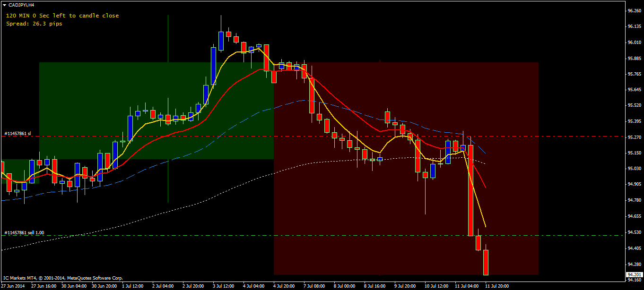The image size is (644, 290).
Task: Click the 11 Jul 20:00 time axis label
Action: pos(497,286)
